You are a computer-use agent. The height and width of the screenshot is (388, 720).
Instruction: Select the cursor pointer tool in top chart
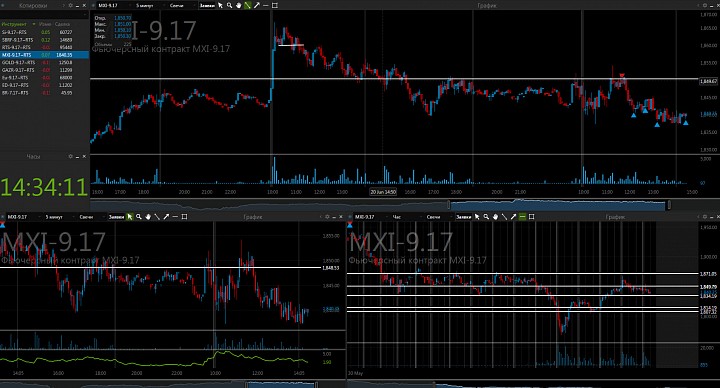[x=220, y=6]
